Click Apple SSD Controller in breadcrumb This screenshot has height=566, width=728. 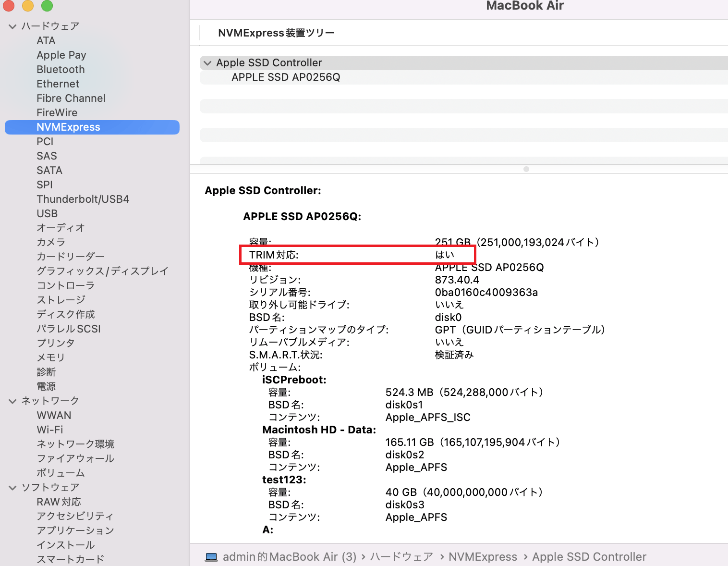tap(589, 557)
